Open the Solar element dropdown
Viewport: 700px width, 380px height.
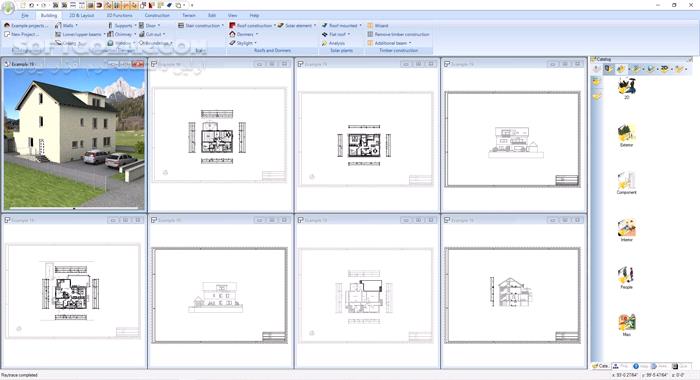click(296, 25)
